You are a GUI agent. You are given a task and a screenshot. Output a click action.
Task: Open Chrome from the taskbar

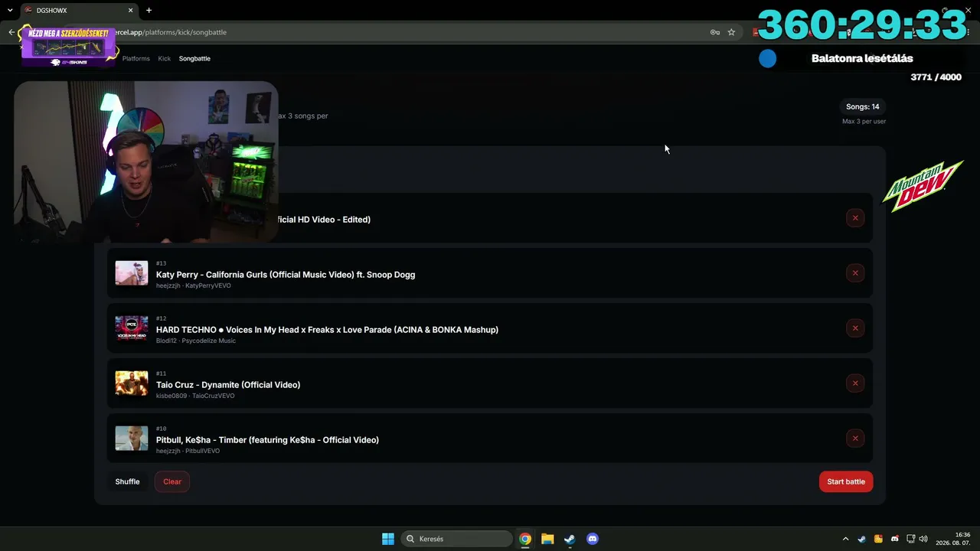(525, 539)
